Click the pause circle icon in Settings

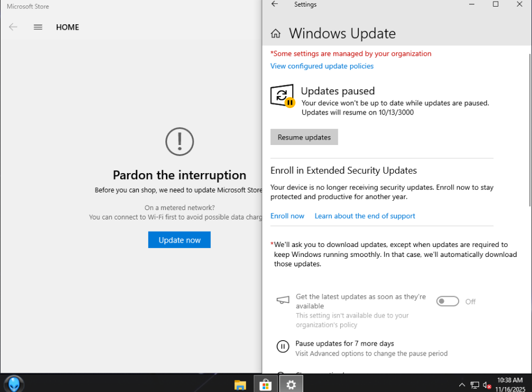coord(283,347)
